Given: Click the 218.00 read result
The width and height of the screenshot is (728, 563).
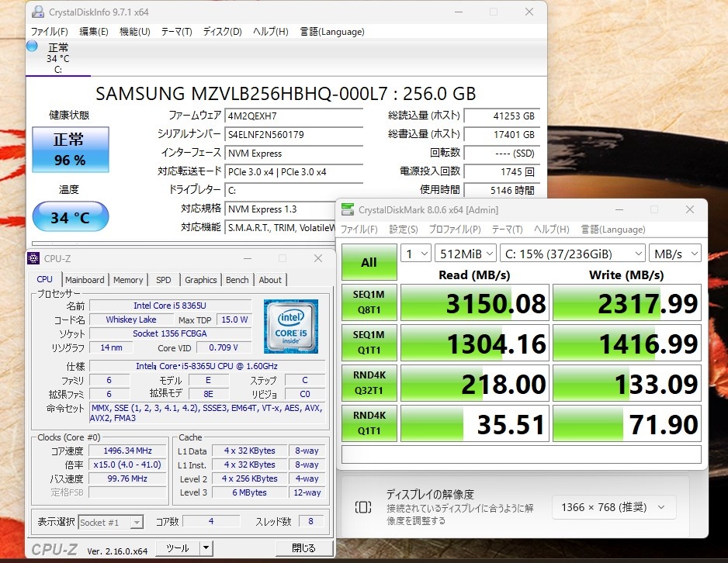Looking at the screenshot, I should coord(475,384).
